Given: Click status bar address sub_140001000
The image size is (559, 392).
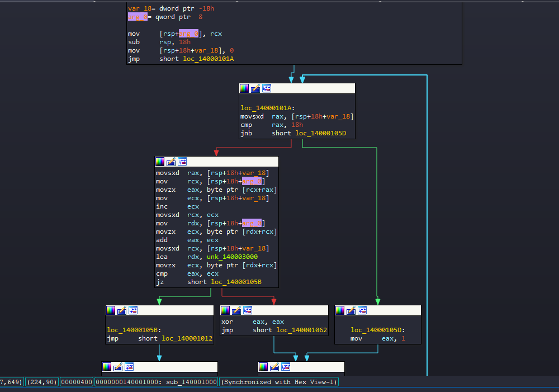Looking at the screenshot, I should [156, 382].
